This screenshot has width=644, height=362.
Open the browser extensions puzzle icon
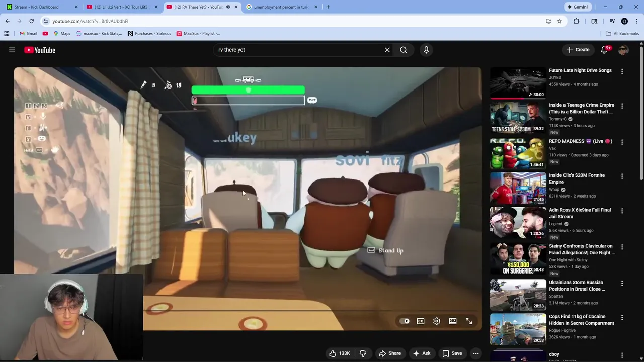[x=577, y=21]
